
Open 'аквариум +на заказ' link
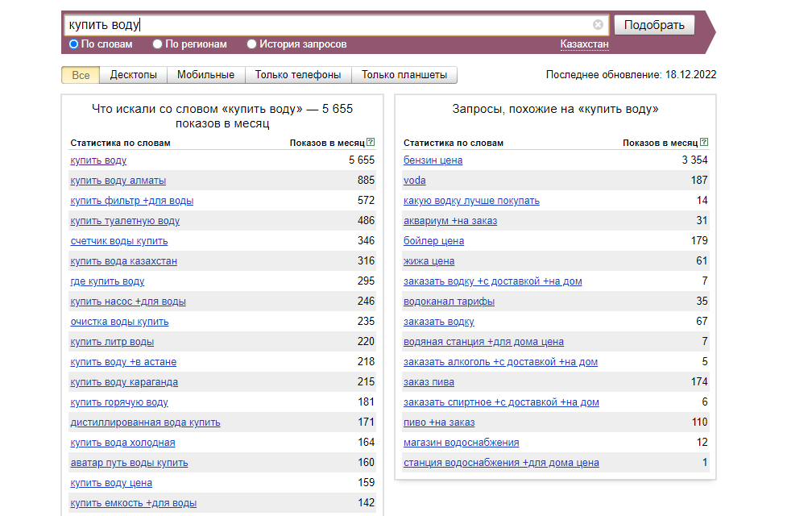pyautogui.click(x=450, y=221)
